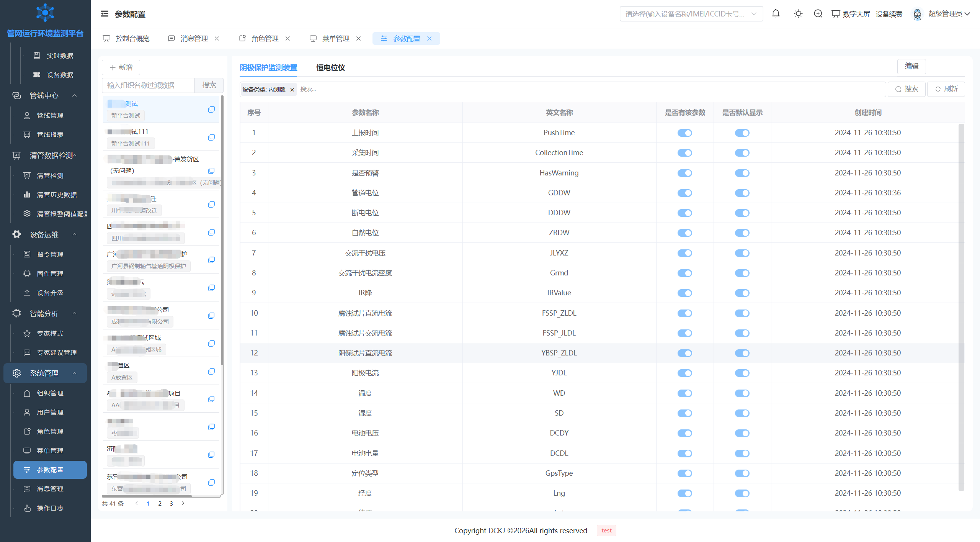Click the parameter table vertical scrollbar
This screenshot has height=542, width=980.
tap(961, 307)
